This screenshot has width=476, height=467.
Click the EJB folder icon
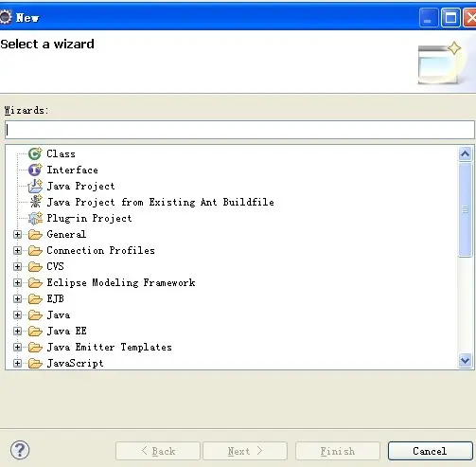click(35, 299)
